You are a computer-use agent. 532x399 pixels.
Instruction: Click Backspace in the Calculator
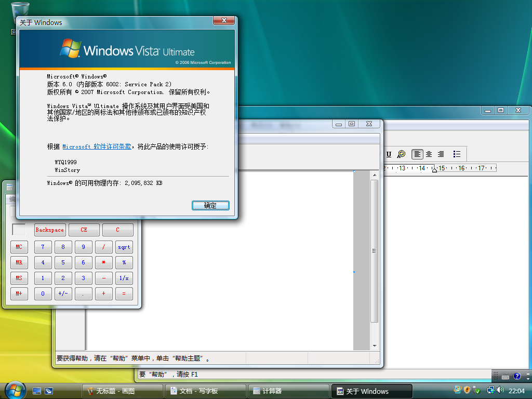point(50,230)
